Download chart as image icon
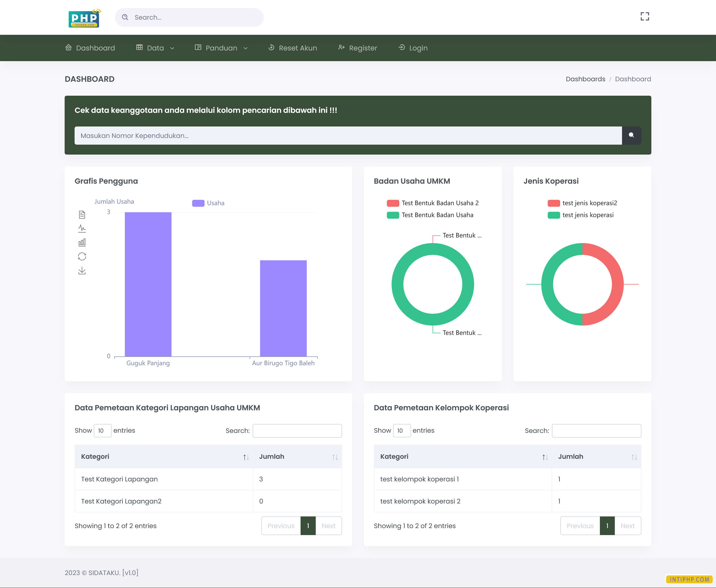 coord(82,271)
